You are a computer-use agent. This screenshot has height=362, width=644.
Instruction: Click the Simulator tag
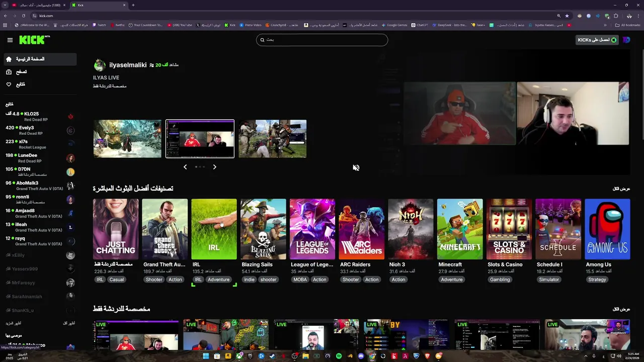549,280
